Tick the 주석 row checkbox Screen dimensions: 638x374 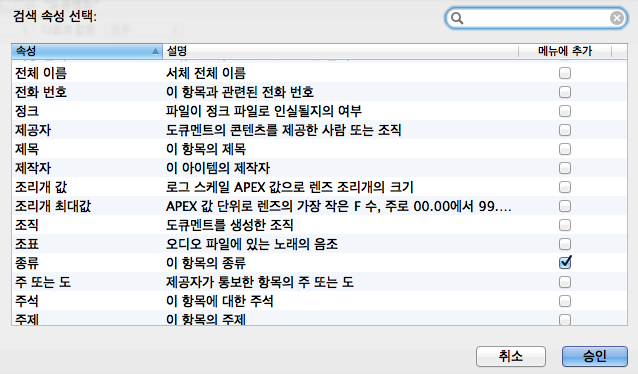click(565, 301)
